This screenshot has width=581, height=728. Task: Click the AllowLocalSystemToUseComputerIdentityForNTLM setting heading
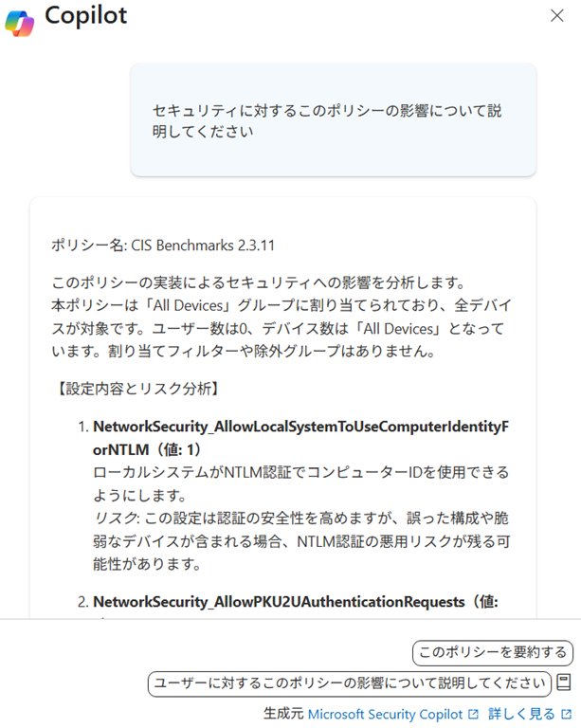300,437
